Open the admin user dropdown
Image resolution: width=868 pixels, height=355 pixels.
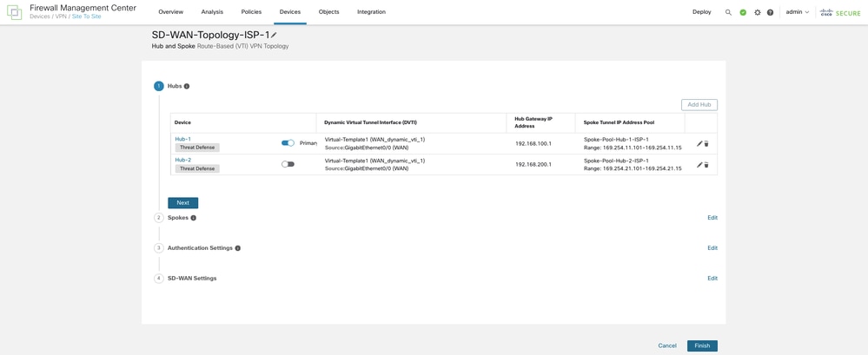coord(797,12)
